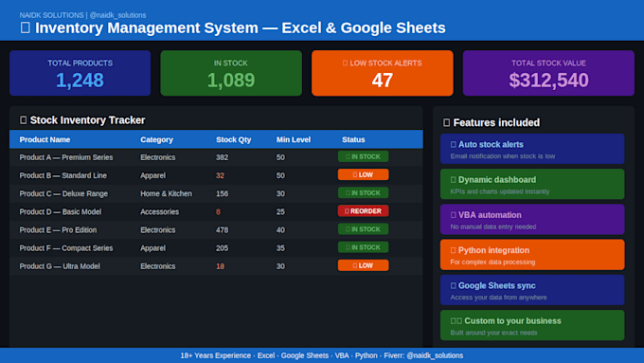Select Product E — Pro Edition row name
644x363 pixels.
(58, 229)
